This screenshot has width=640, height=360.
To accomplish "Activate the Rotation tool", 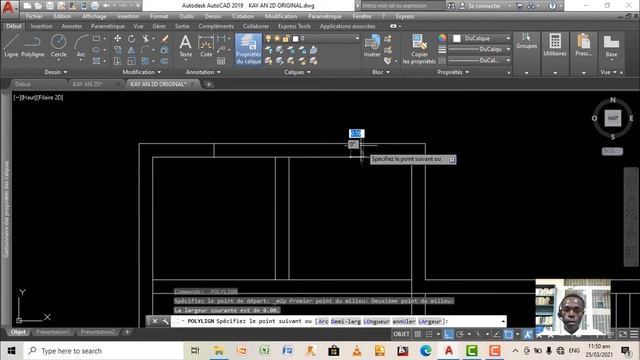I will pos(131,38).
